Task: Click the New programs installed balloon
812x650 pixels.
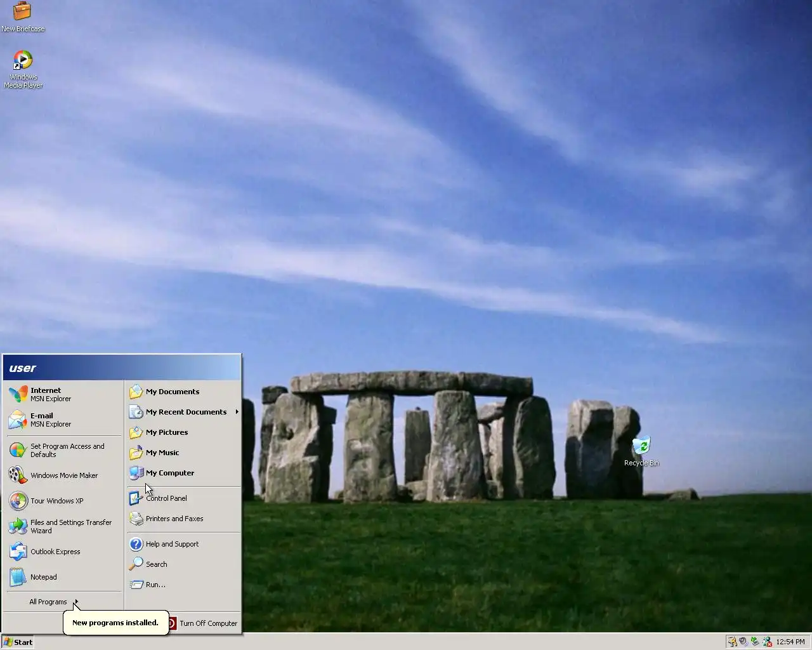Action: point(115,623)
